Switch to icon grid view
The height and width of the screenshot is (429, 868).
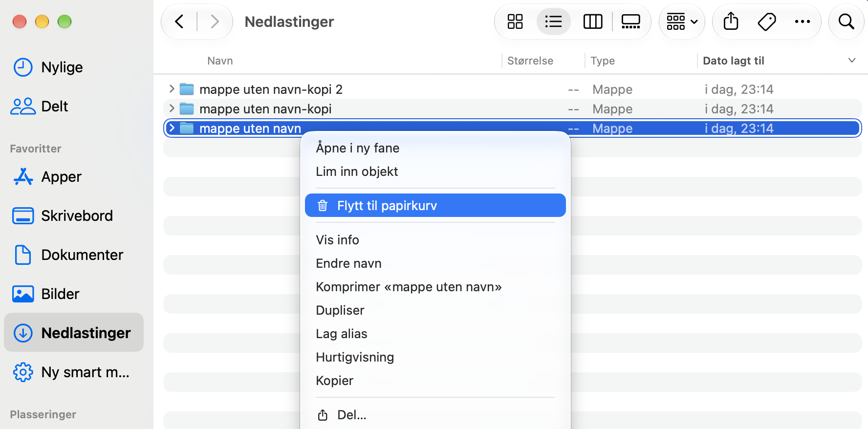[x=515, y=21]
